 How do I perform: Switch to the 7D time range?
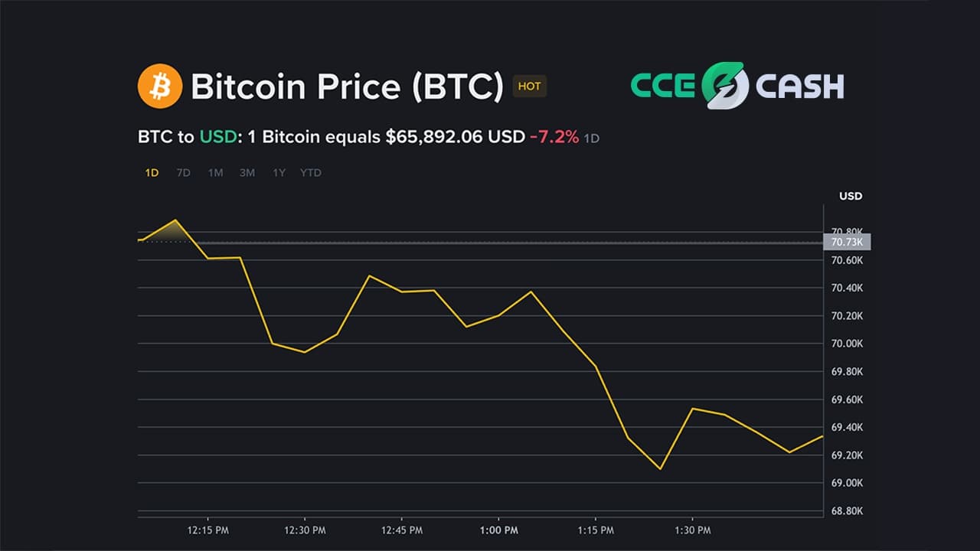coord(184,173)
